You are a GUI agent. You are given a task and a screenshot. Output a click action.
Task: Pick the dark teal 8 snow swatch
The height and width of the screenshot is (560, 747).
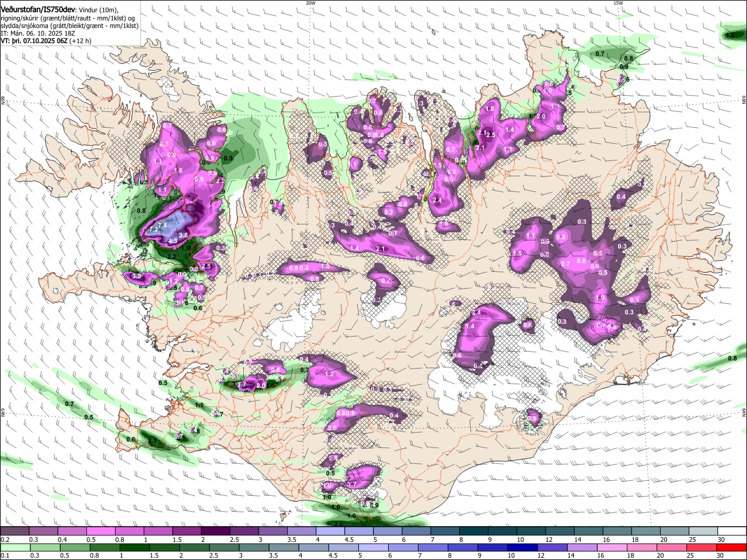[474, 531]
